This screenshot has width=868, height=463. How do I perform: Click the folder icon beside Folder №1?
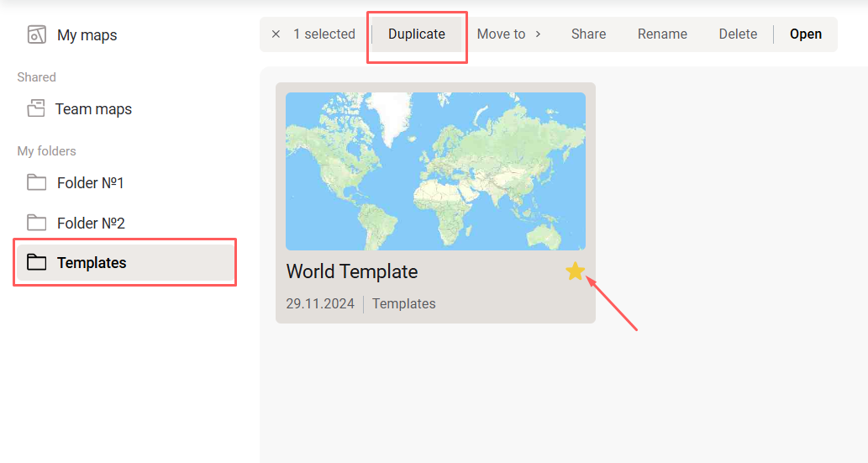pos(36,182)
